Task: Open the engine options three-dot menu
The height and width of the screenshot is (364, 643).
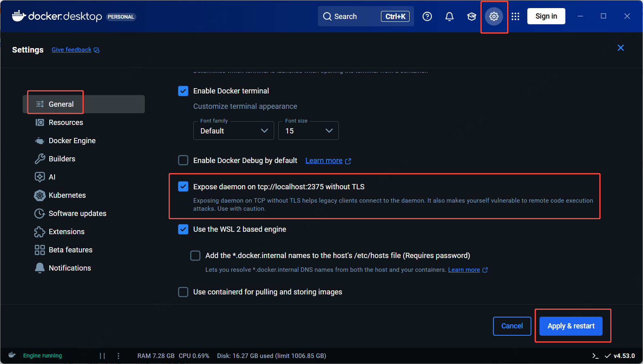Action: tap(118, 356)
